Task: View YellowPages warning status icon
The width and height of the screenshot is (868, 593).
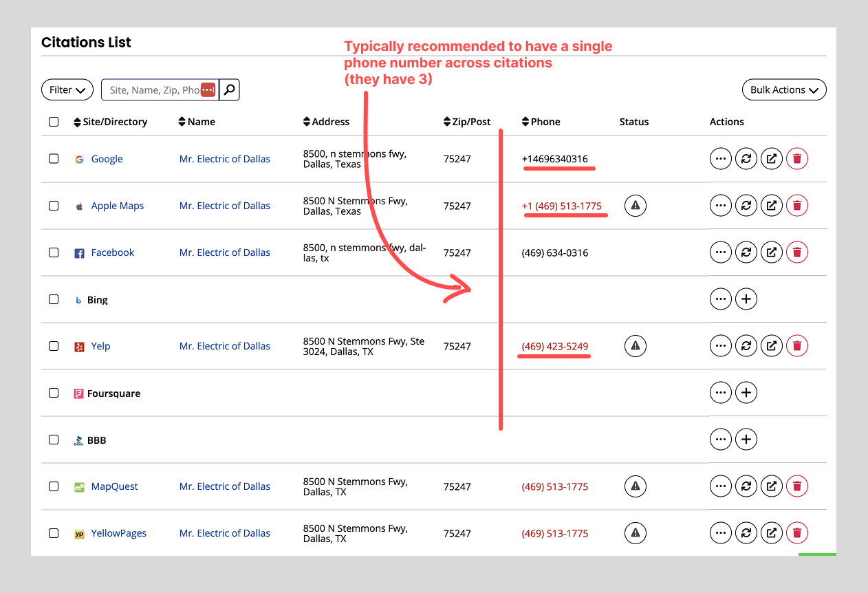Action: point(636,533)
